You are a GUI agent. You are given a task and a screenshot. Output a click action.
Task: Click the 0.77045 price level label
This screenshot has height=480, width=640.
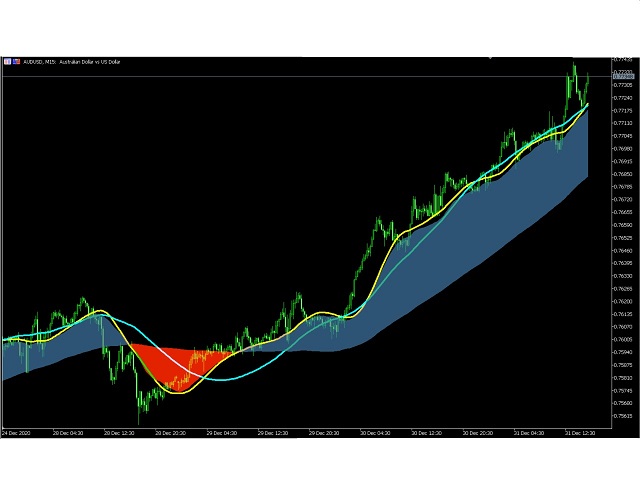[623, 136]
